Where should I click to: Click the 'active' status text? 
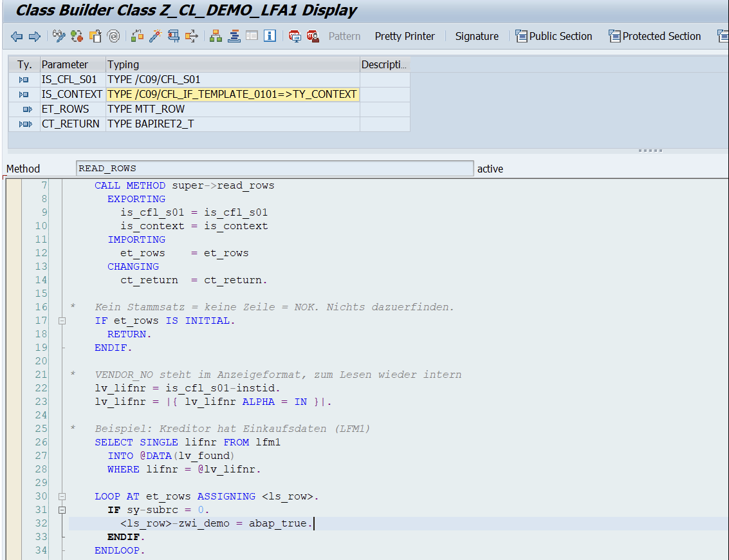pyautogui.click(x=490, y=169)
